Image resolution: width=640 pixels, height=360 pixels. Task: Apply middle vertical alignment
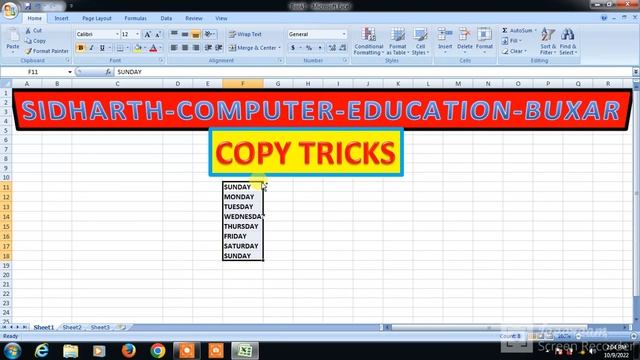[x=185, y=34]
